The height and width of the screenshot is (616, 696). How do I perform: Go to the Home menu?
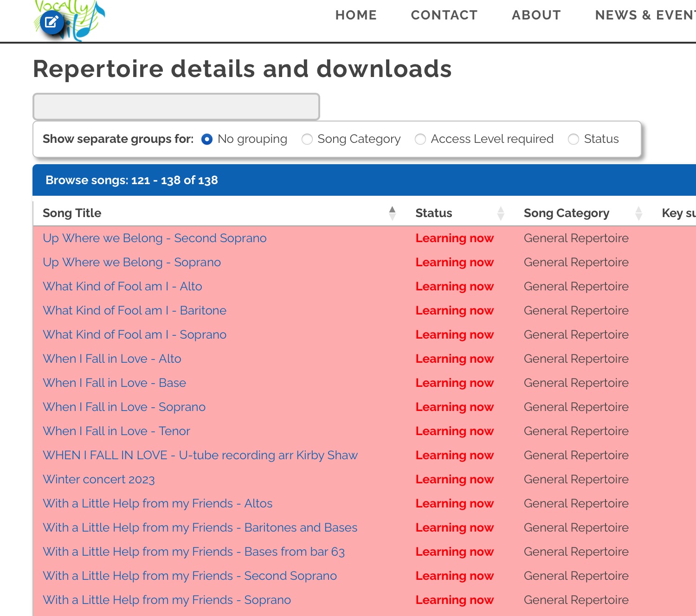[356, 15]
